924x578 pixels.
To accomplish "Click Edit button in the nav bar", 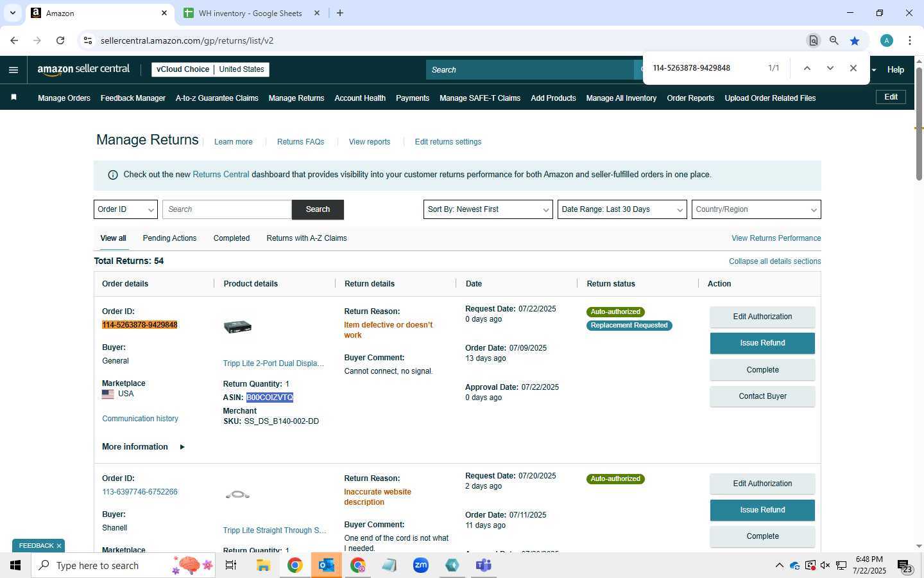I will [891, 97].
